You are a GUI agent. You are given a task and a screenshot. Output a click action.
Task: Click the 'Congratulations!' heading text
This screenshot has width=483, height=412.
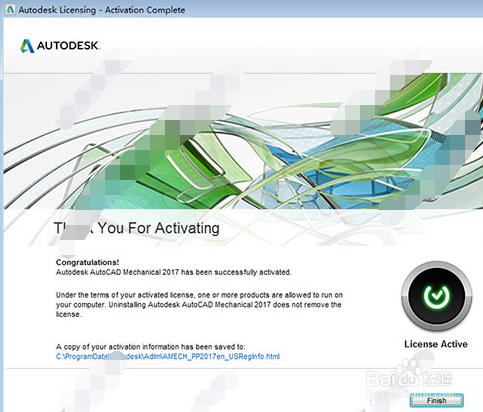tap(87, 262)
